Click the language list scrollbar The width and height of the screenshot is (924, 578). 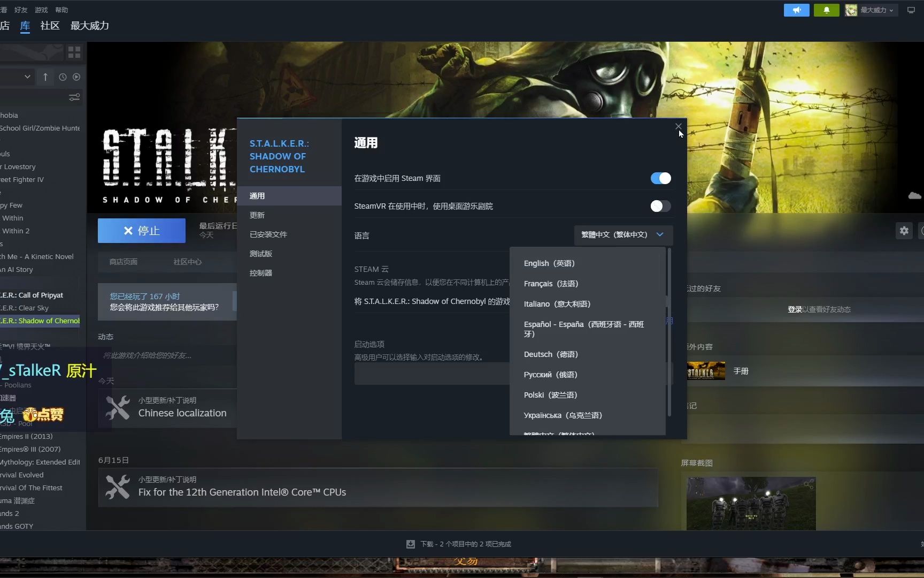(669, 332)
